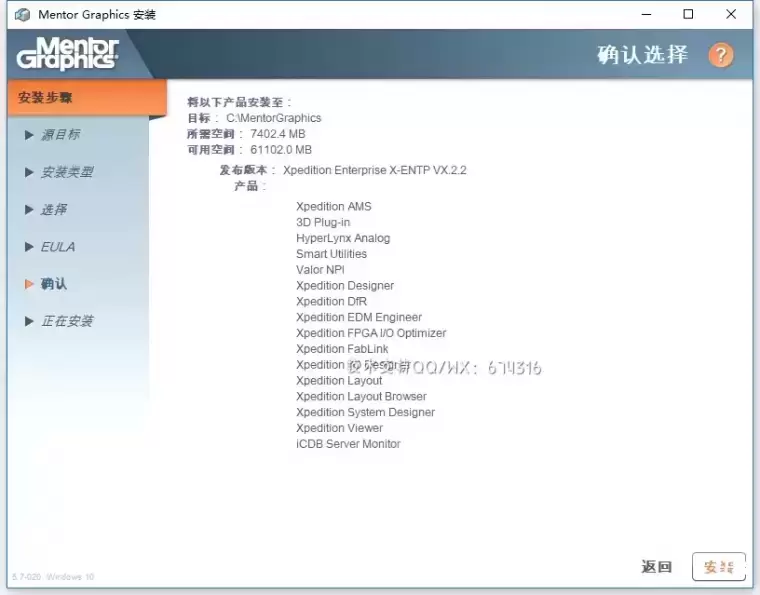
Task: Select the 源目标 step in sidebar
Action: (60, 135)
